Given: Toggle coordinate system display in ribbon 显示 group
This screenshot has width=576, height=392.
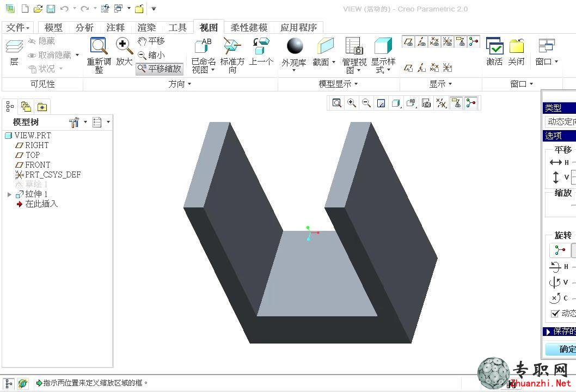Looking at the screenshot, I should click(x=447, y=42).
